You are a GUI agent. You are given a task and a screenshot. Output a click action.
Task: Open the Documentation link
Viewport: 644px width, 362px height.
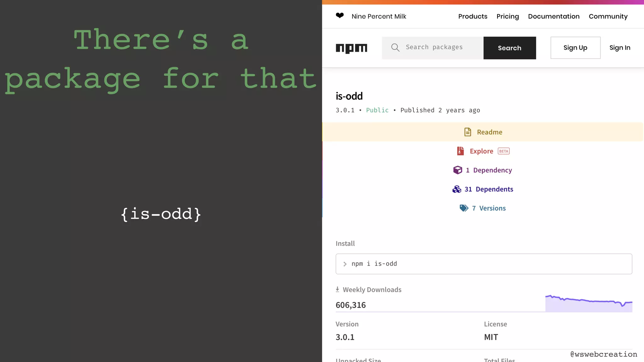[x=553, y=16]
